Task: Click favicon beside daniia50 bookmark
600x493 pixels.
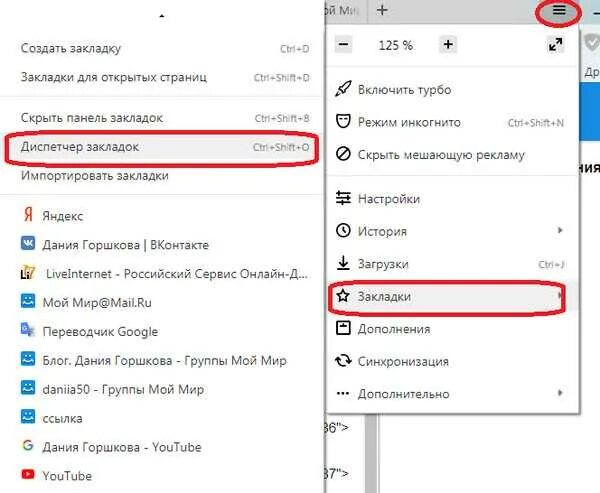Action: click(x=28, y=388)
